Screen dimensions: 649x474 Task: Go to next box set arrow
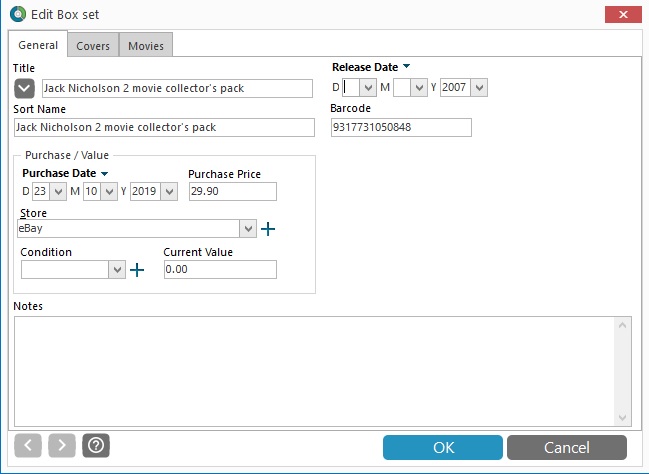coord(62,445)
